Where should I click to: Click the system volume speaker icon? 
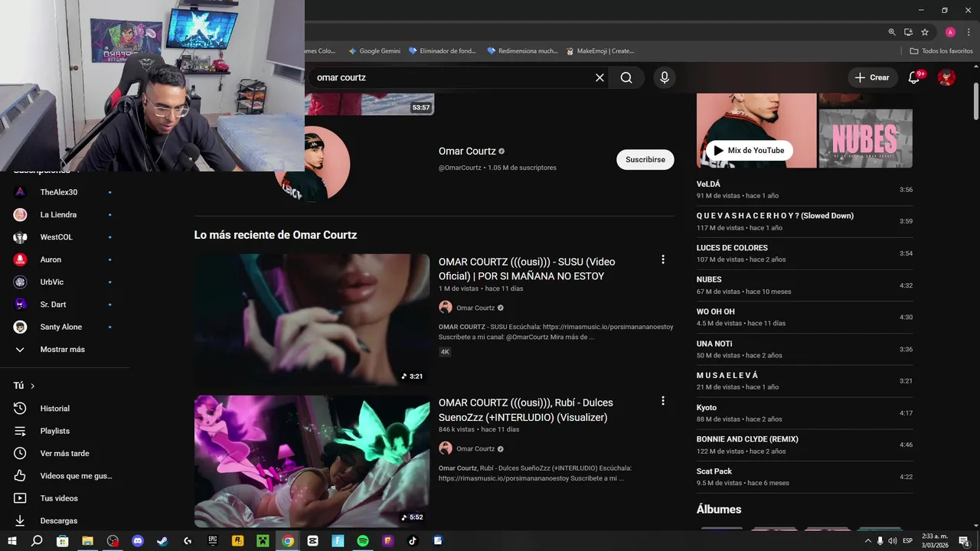click(892, 540)
